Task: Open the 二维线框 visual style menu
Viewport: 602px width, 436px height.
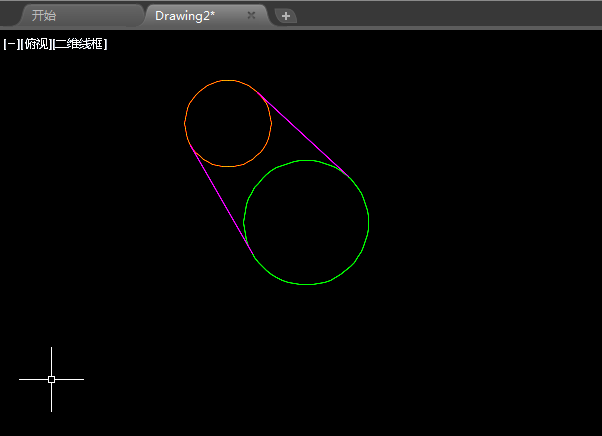Action: 80,44
